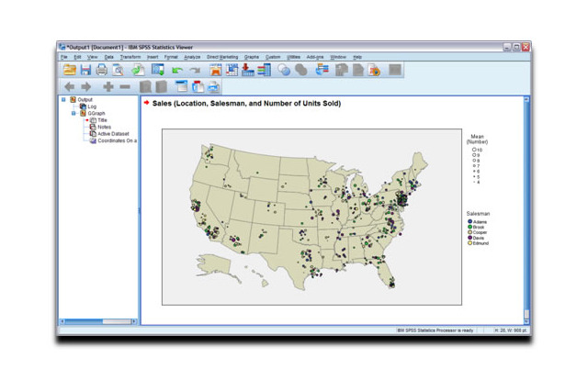588x391 pixels.
Task: Select the Log item in outline
Action: [92, 106]
